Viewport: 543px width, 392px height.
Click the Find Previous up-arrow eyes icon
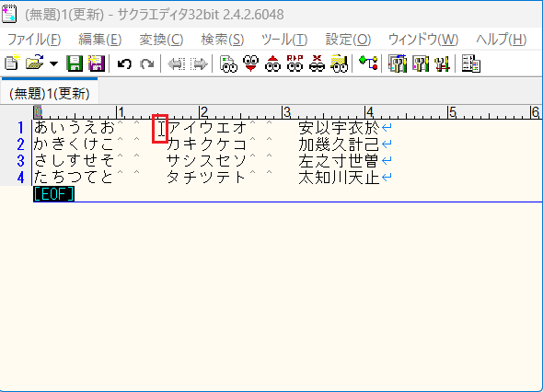[273, 63]
